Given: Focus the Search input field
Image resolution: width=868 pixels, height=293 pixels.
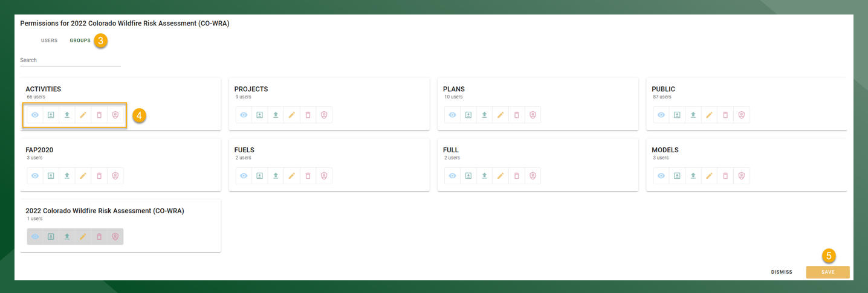Looking at the screenshot, I should tap(70, 60).
